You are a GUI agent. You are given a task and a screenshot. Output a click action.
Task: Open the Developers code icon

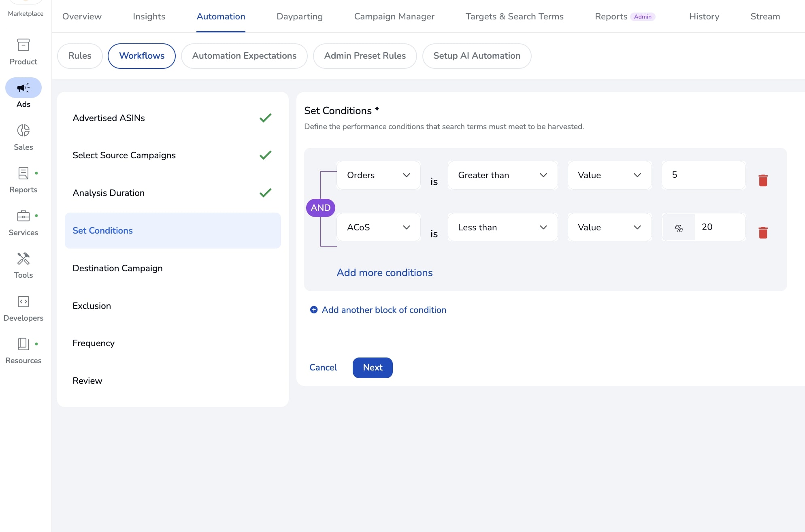click(23, 301)
